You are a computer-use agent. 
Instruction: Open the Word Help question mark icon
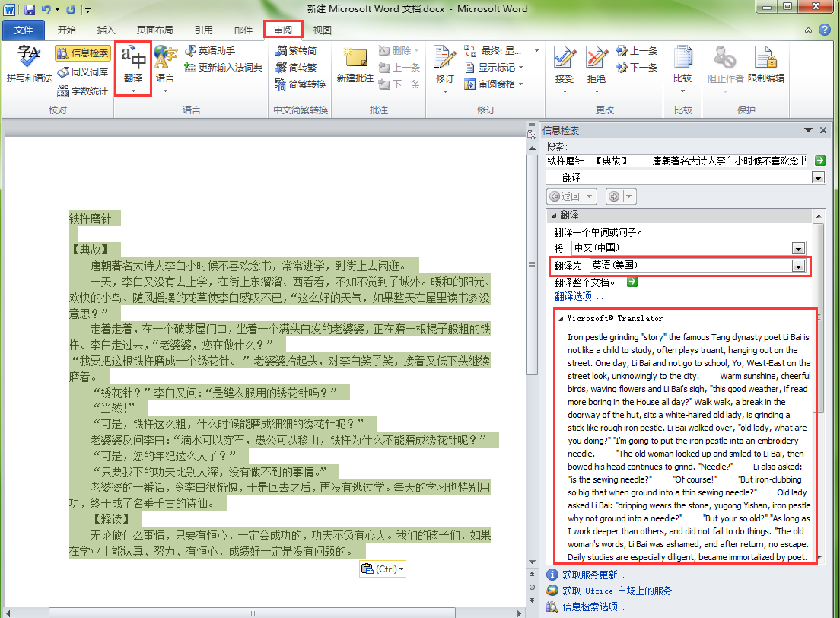[825, 30]
